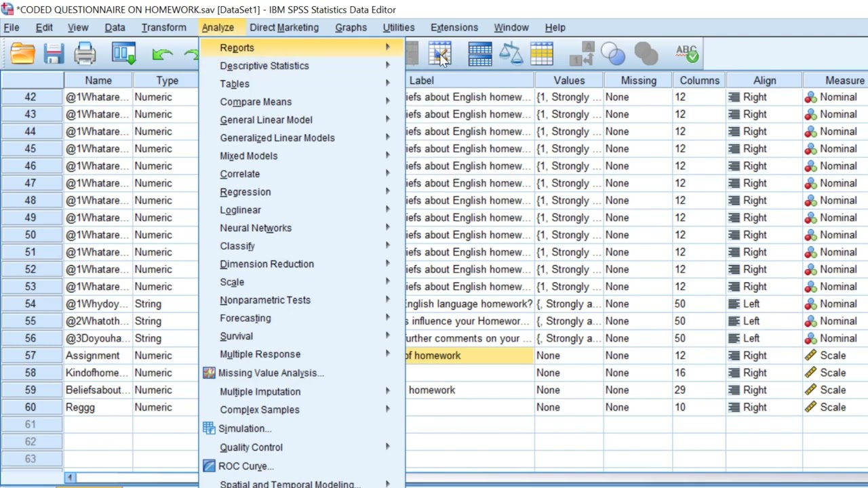This screenshot has width=868, height=488.
Task: Click the Save file toolbar icon
Action: [54, 54]
